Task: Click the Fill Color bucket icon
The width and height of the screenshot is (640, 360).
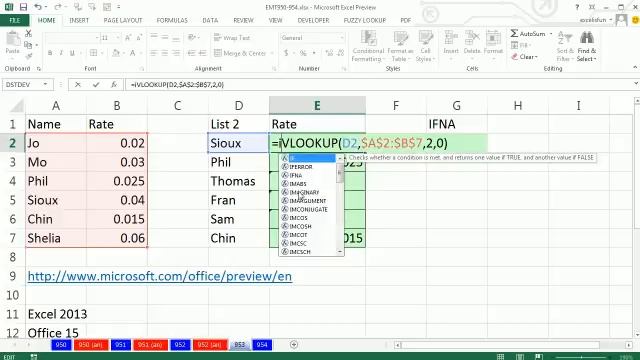Action: pyautogui.click(x=116, y=53)
